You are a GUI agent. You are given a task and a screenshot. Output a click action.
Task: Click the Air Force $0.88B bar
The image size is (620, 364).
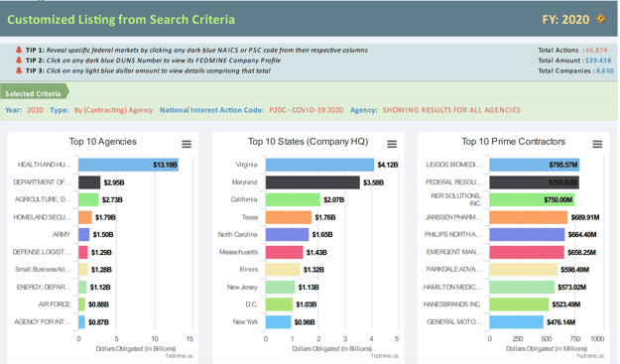pyautogui.click(x=81, y=304)
